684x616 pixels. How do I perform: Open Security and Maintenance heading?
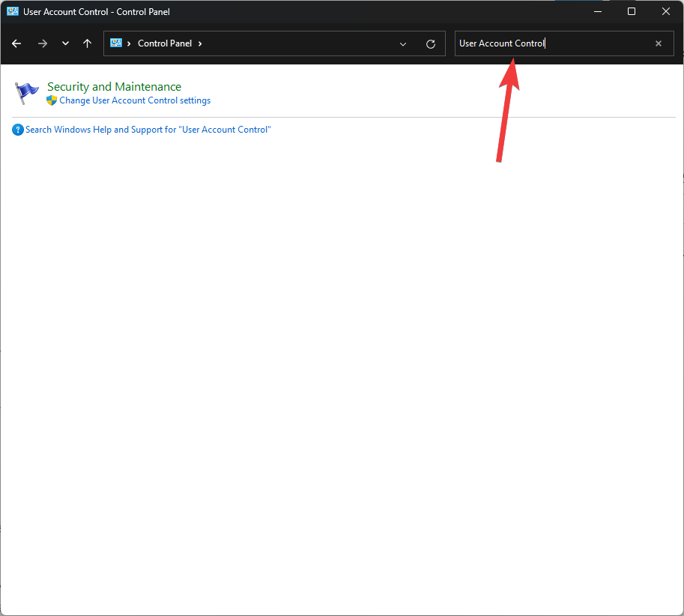coord(114,87)
